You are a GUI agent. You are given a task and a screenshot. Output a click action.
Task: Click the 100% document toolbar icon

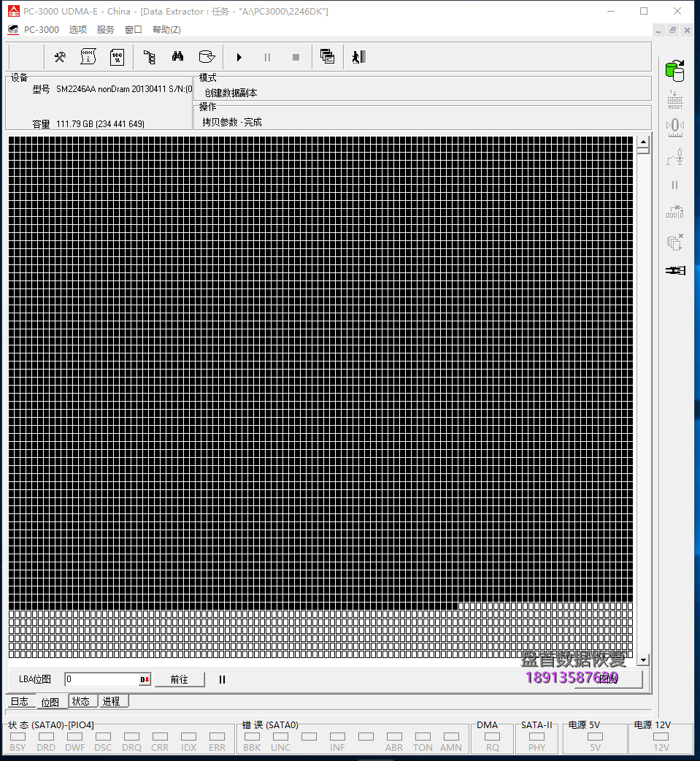click(x=117, y=57)
